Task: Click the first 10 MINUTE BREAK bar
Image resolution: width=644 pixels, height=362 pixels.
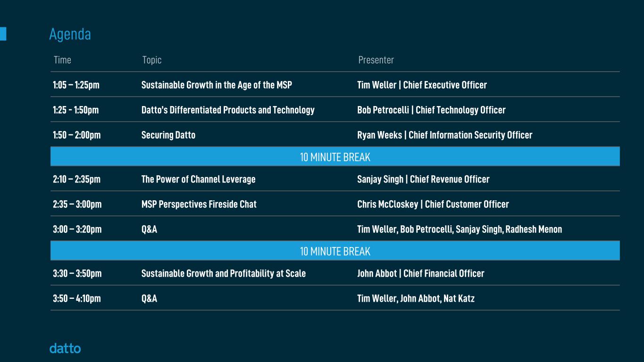Action: click(335, 157)
